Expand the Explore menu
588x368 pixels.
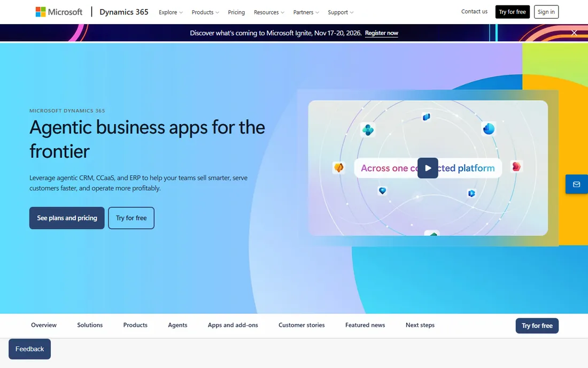click(x=171, y=12)
